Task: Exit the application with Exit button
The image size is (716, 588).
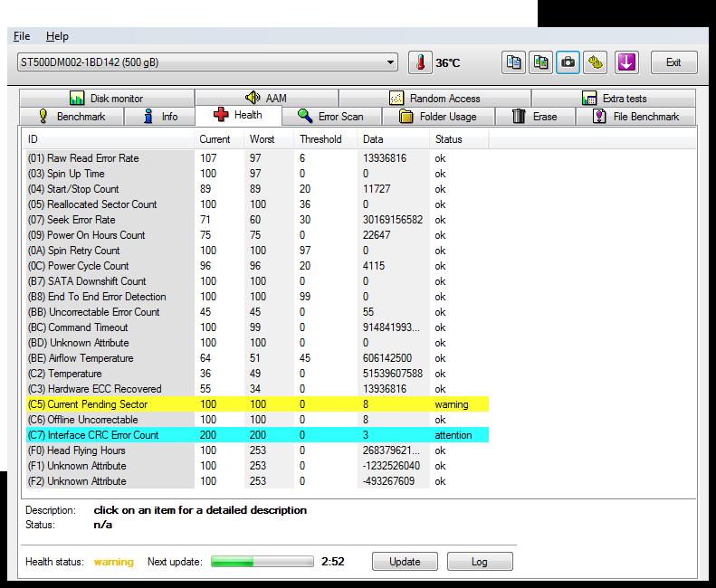Action: click(x=674, y=62)
